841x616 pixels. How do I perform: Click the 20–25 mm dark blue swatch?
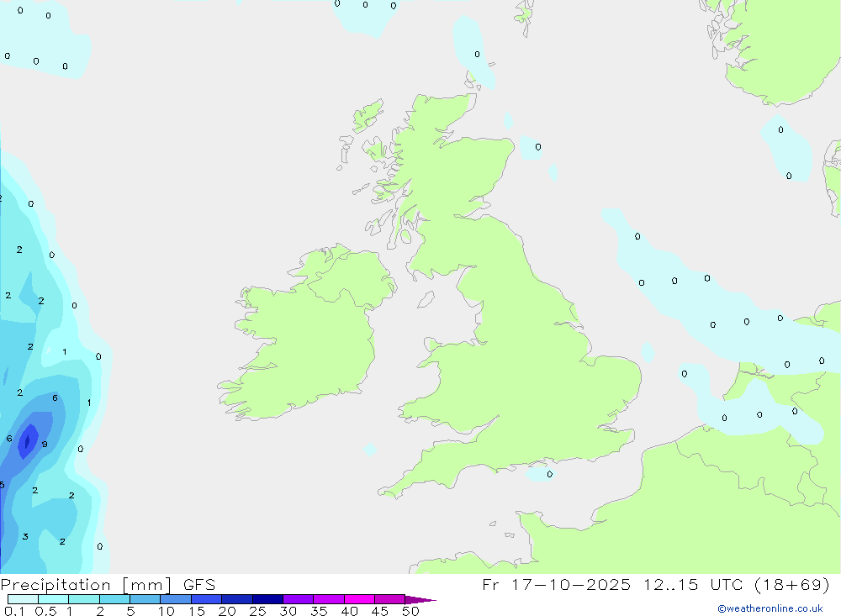click(x=237, y=599)
